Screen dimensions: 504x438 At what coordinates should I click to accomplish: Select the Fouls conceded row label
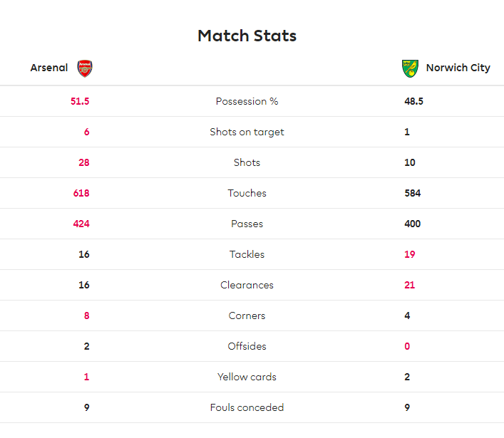pyautogui.click(x=247, y=407)
